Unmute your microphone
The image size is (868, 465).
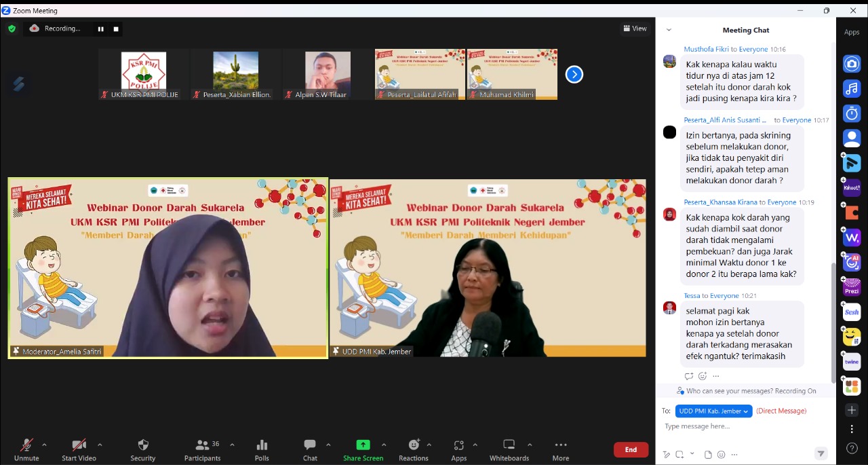tap(26, 449)
